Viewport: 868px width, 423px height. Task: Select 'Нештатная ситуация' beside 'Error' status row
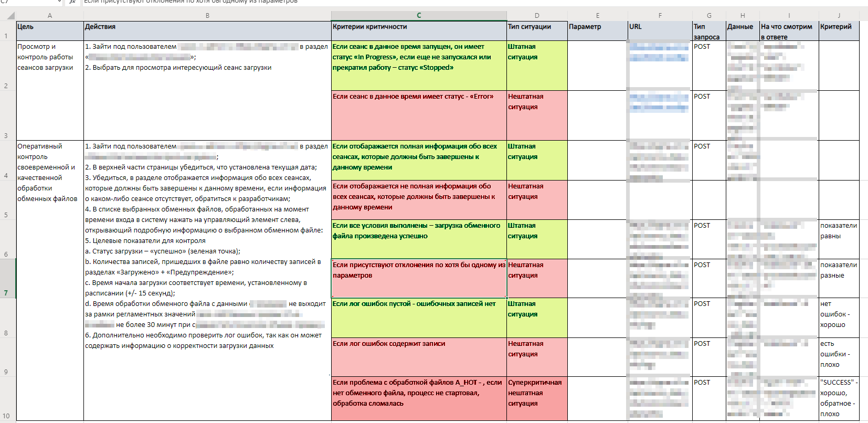coord(537,115)
